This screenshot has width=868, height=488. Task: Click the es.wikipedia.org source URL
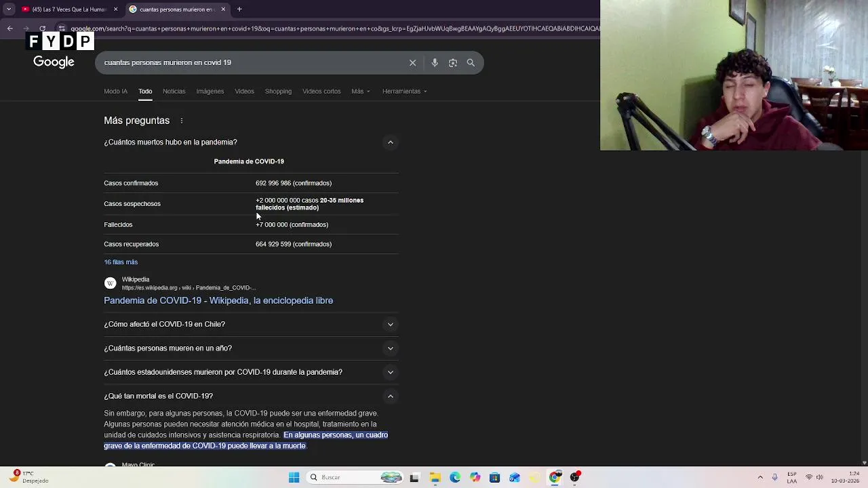tap(189, 287)
